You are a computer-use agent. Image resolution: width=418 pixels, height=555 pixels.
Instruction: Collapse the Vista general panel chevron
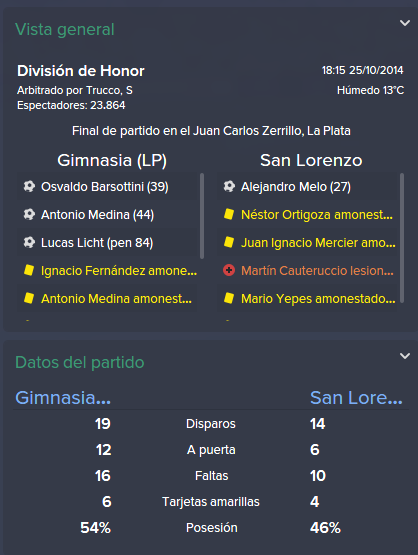(405, 23)
